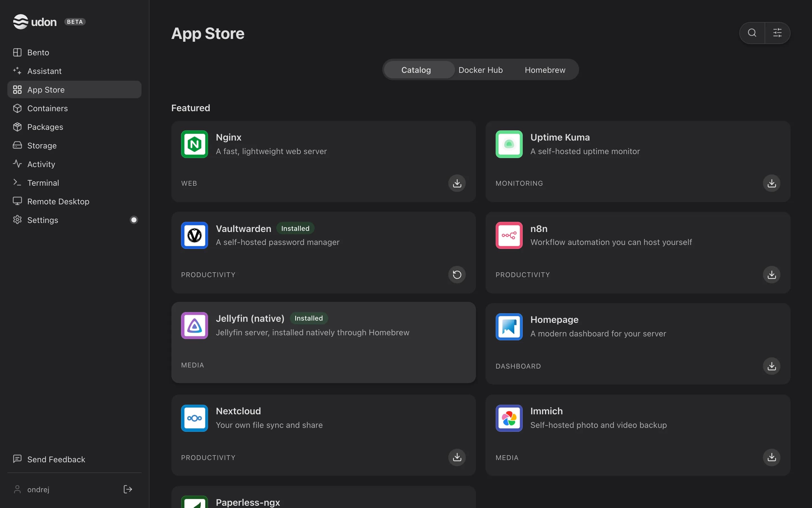
Task: Click the BETA badge beside udon
Action: (75, 22)
